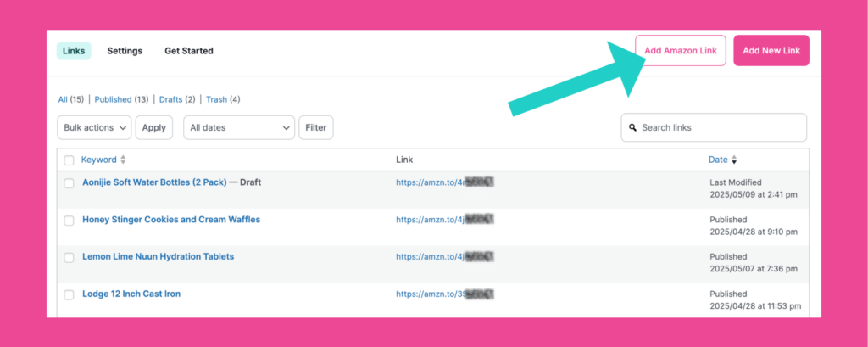Click the Date sort arrows icon
Image resolution: width=868 pixels, height=347 pixels.
(734, 160)
